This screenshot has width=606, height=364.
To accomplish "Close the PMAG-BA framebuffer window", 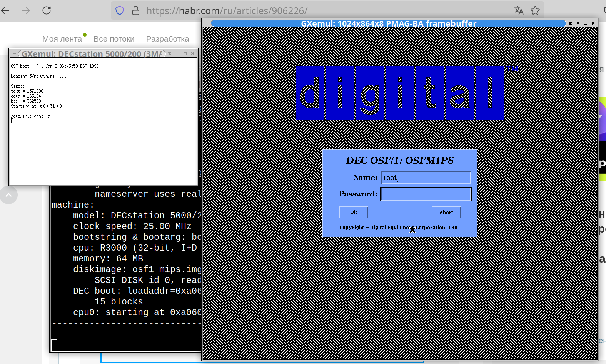I will [x=593, y=23].
